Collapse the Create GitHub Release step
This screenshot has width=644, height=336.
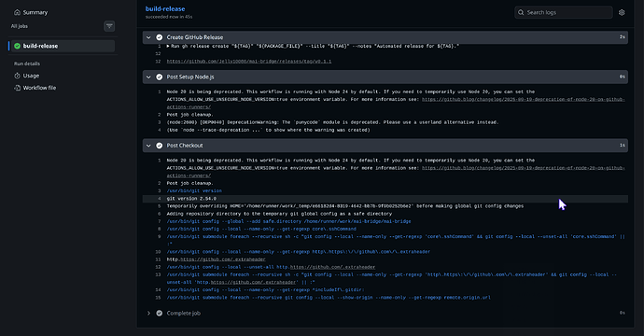click(148, 37)
